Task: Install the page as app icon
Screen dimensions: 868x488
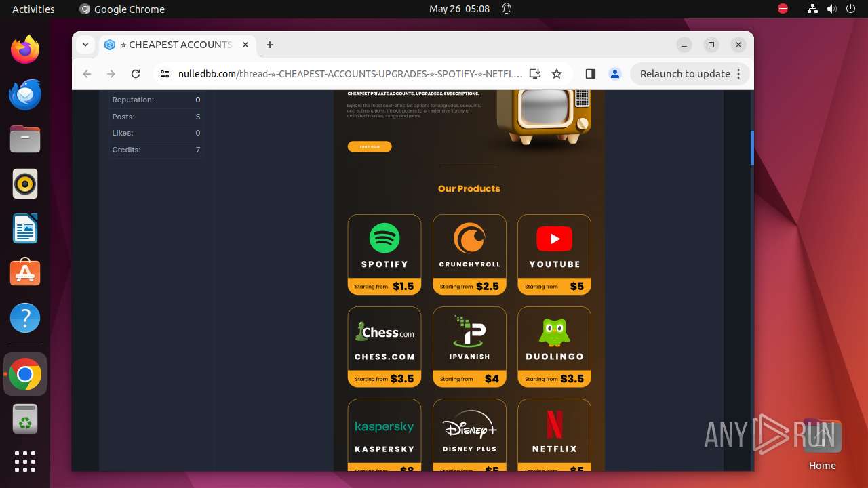Action: [x=535, y=74]
